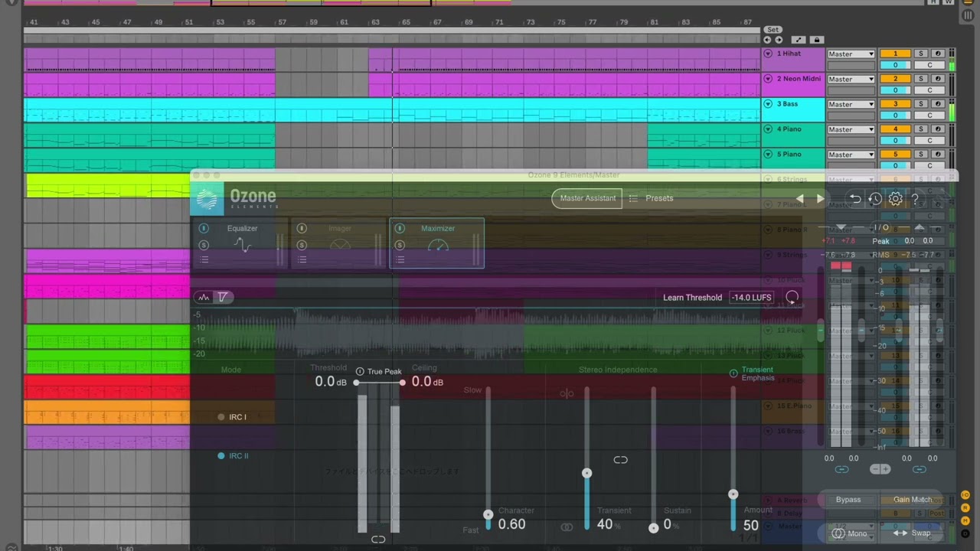Screen dimensions: 980x551
Task: Select the Equalizer module tab
Action: pos(241,243)
